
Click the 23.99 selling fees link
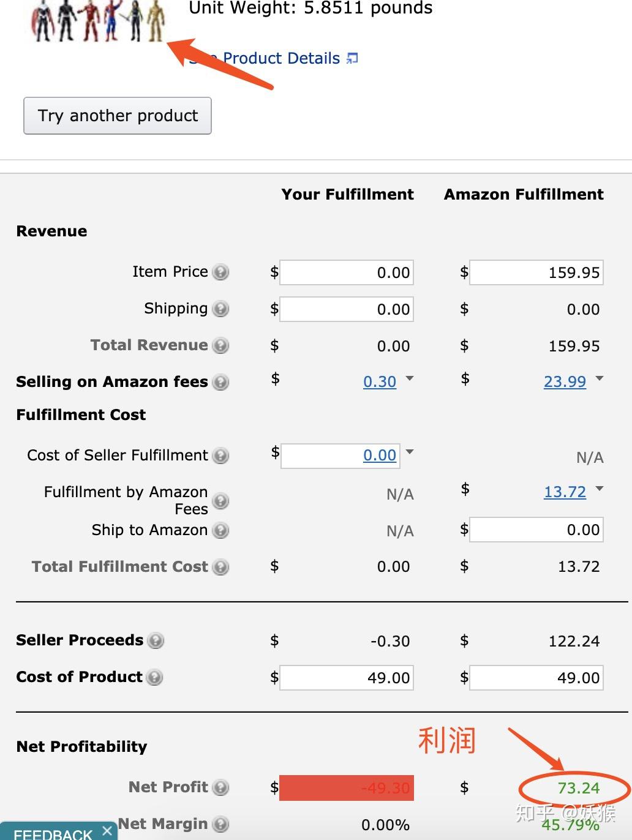point(565,382)
